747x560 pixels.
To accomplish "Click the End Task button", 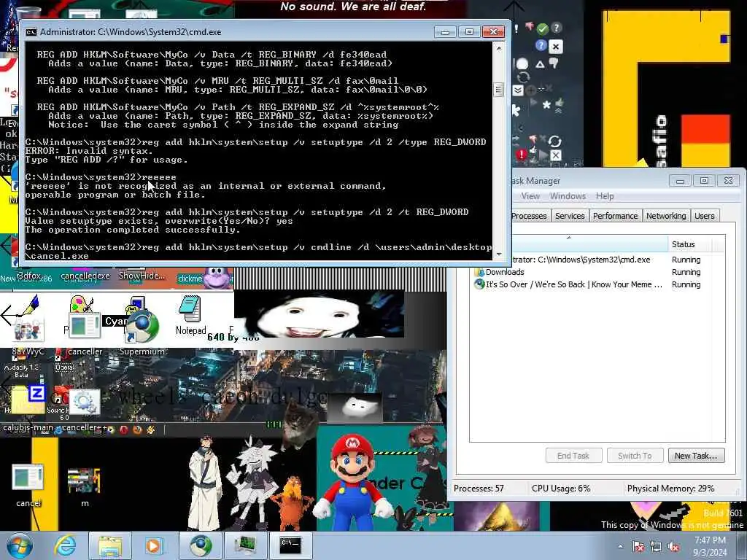I will point(573,456).
